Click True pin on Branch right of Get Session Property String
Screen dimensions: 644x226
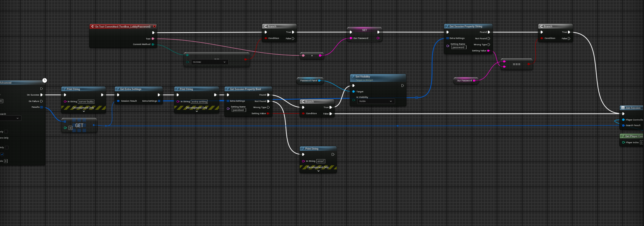(569, 32)
